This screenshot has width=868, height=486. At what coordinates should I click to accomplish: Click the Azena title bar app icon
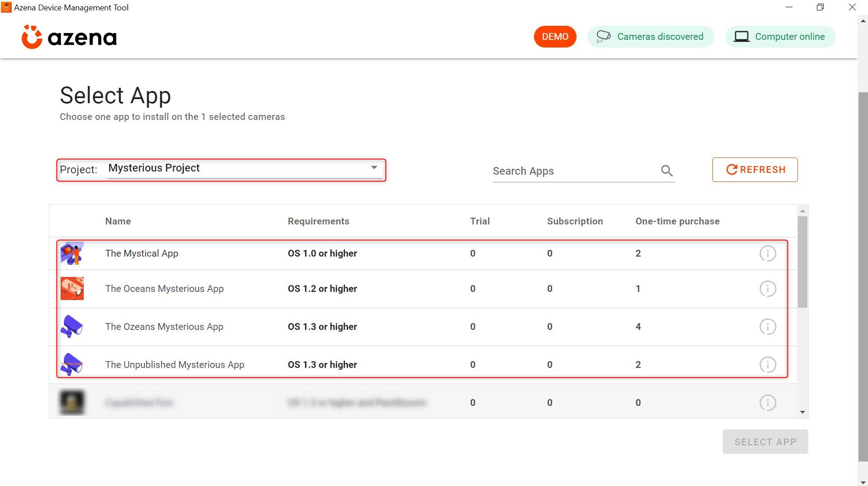pyautogui.click(x=6, y=7)
